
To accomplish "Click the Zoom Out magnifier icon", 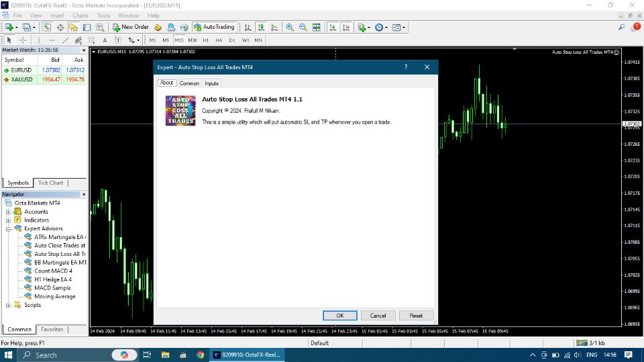I will pos(303,27).
